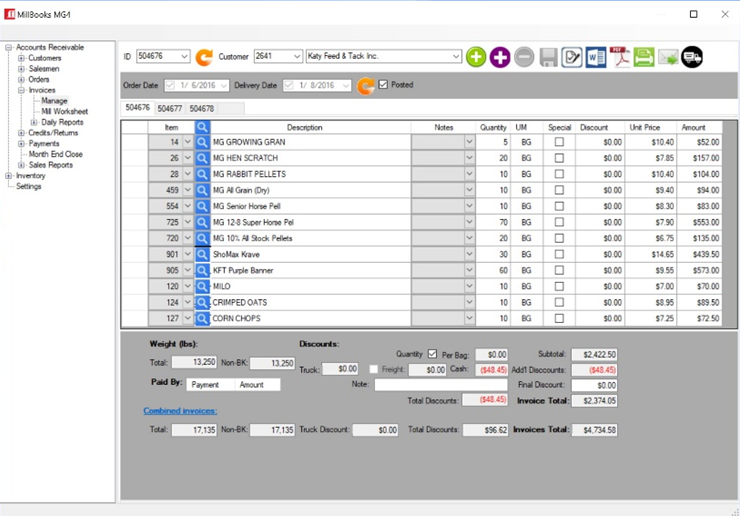Click search icon for MG 12-8 Super Horse
This screenshot has height=516, width=740.
[202, 222]
